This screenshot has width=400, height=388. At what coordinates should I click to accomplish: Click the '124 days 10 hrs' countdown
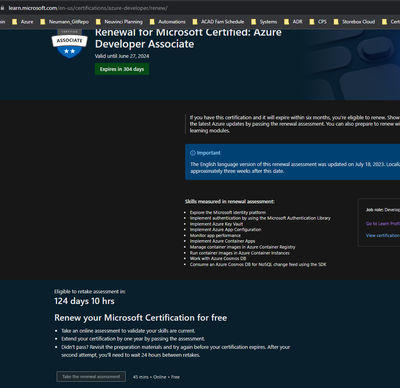84,301
